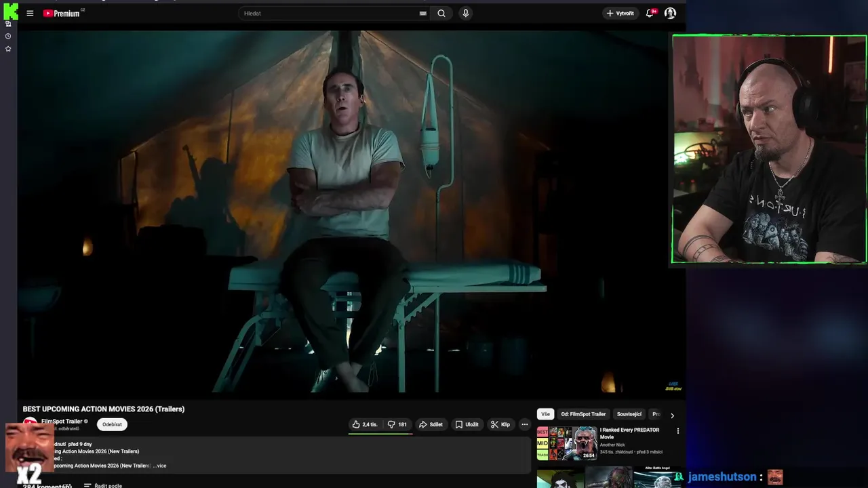Subscribe using the Odebírat button

pyautogui.click(x=112, y=424)
